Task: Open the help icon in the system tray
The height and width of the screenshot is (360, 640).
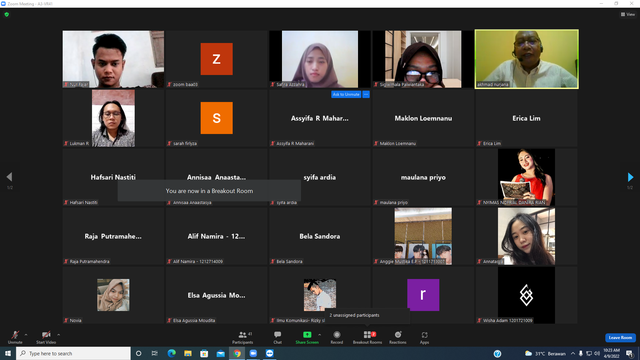Action: [497, 354]
